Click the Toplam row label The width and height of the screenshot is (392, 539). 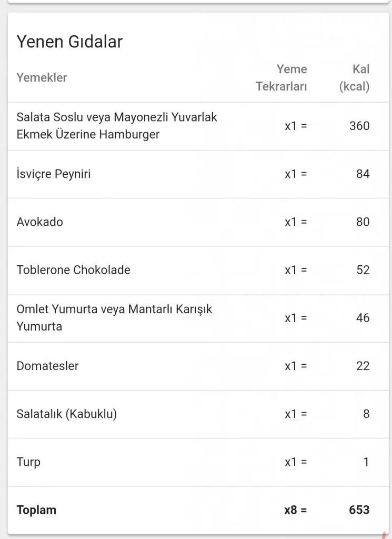[x=36, y=510]
